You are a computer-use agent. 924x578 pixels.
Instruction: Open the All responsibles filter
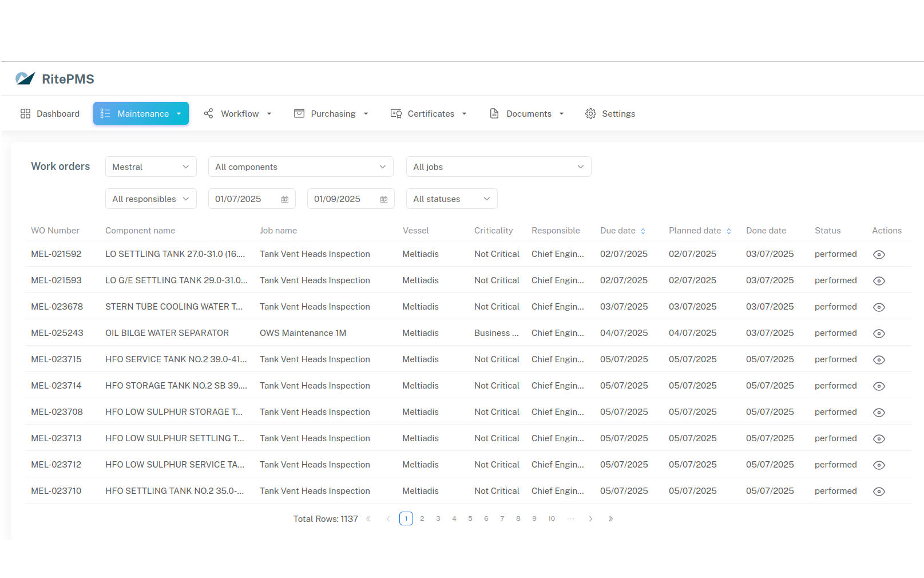point(150,199)
